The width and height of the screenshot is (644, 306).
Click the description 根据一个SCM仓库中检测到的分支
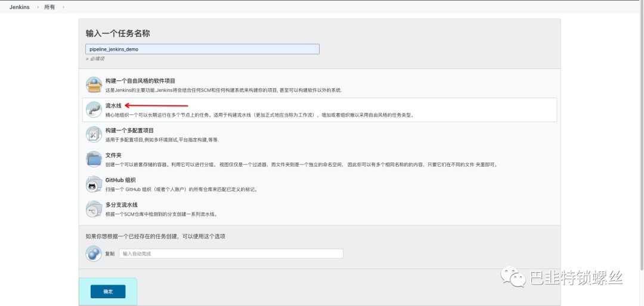tap(162, 214)
